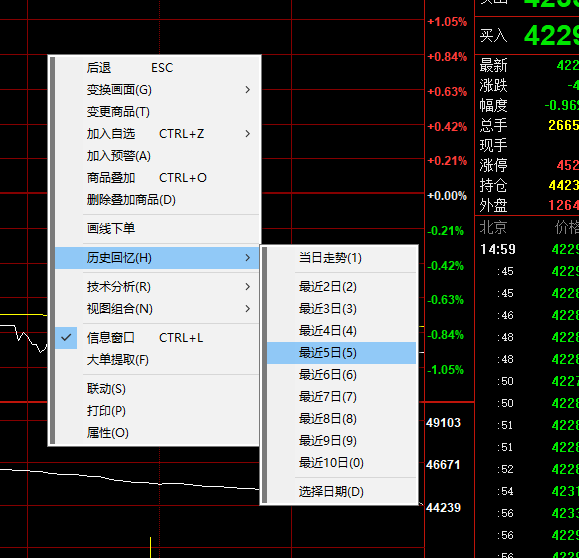Expand the 加入自选 submenu arrow
This screenshot has height=558, width=579.
point(248,134)
